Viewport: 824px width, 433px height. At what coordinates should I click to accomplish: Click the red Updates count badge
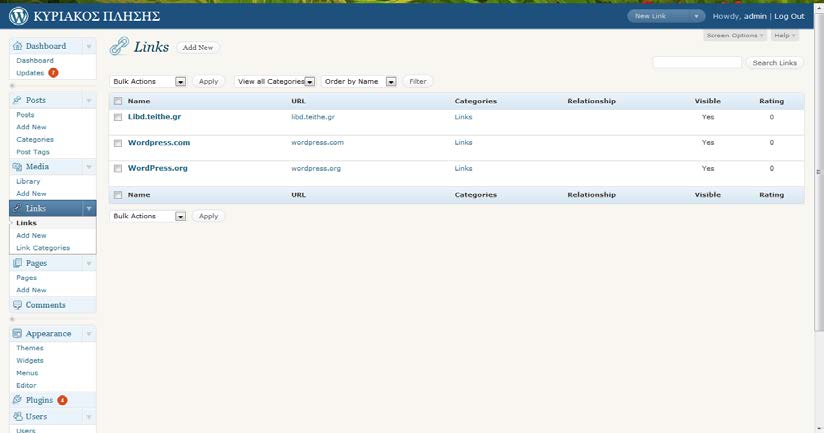click(x=53, y=73)
